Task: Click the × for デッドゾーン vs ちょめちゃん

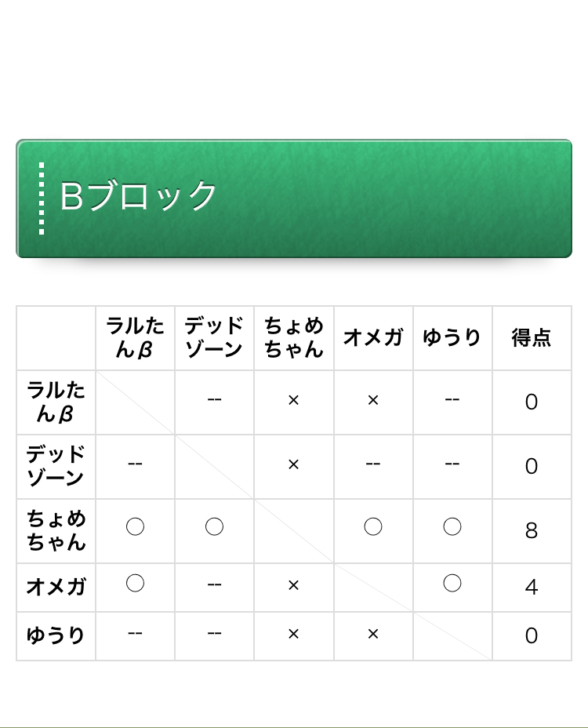Action: 293,464
